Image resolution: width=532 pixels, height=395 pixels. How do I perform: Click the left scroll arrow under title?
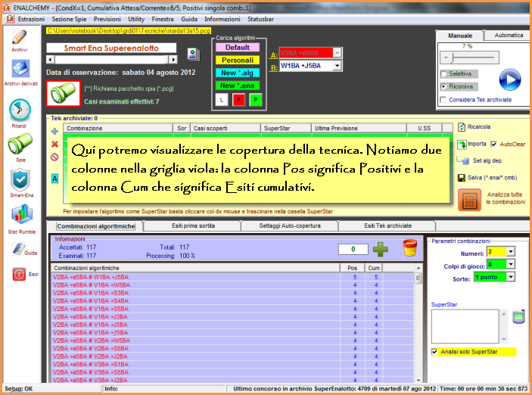51,60
